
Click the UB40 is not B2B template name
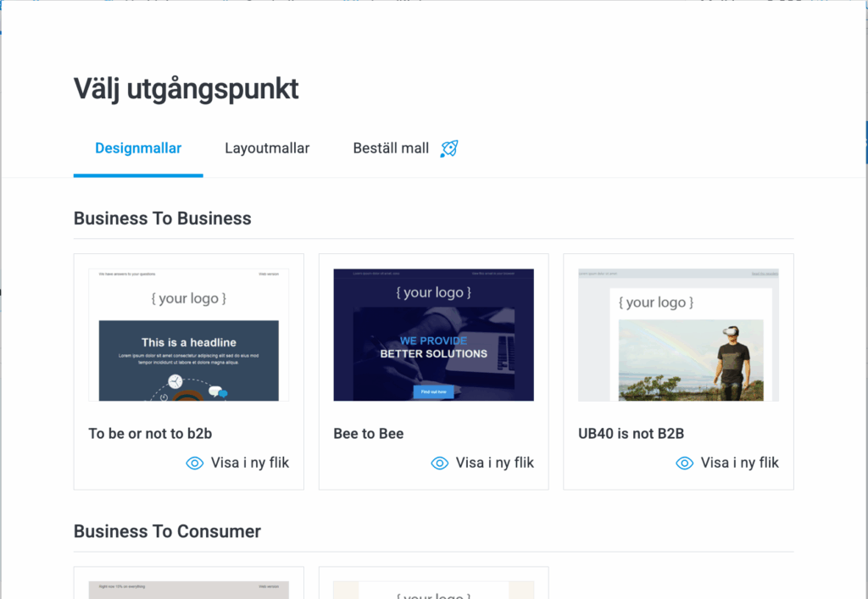click(x=631, y=434)
